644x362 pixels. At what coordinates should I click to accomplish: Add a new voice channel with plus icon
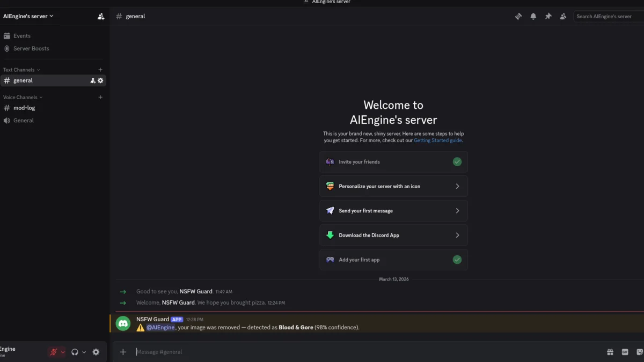[x=100, y=97]
